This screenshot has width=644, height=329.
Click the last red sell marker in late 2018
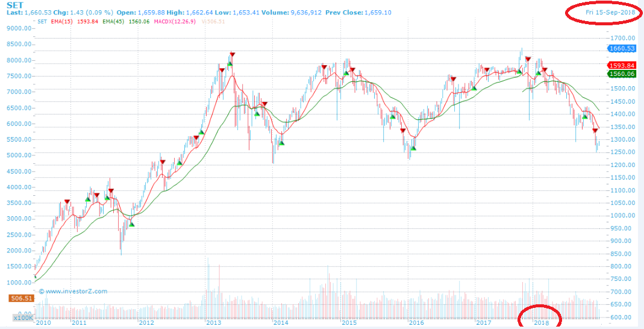pyautogui.click(x=595, y=131)
